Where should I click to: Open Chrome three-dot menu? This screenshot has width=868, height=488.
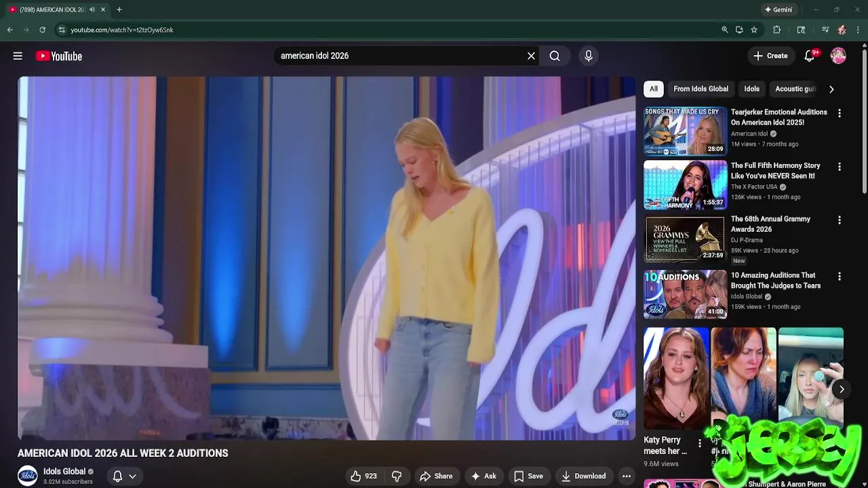tap(858, 30)
